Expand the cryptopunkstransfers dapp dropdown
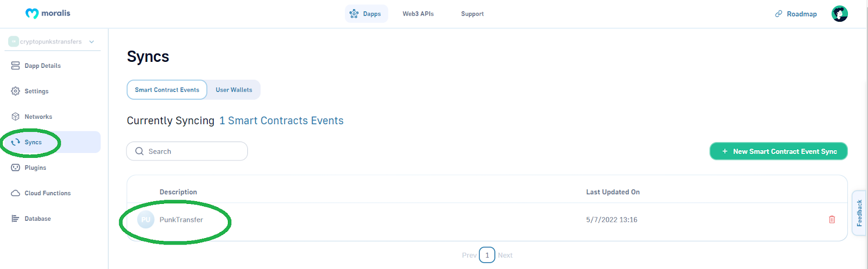 92,42
